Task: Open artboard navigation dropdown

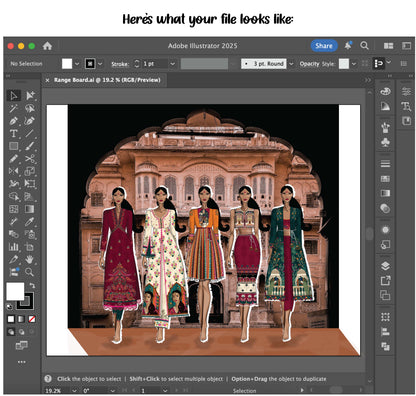Action: pyautogui.click(x=165, y=391)
